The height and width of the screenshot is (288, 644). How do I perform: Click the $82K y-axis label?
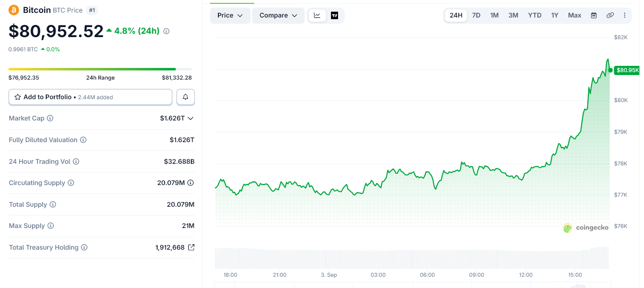click(621, 38)
